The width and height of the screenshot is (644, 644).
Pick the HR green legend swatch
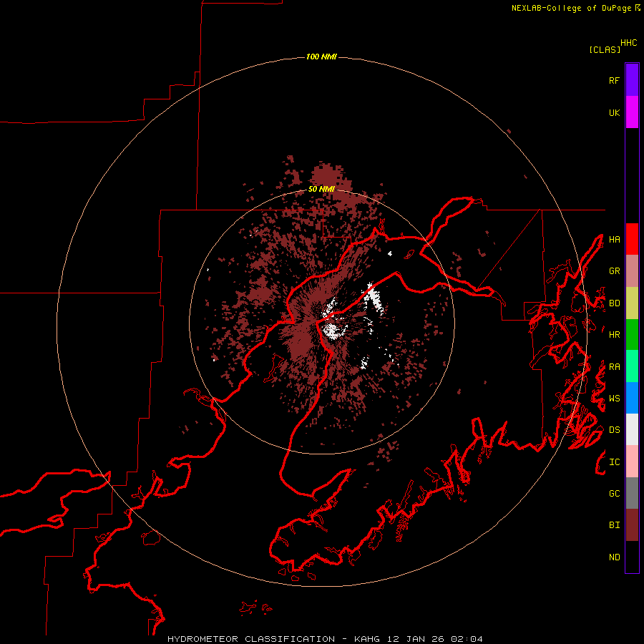(632, 334)
